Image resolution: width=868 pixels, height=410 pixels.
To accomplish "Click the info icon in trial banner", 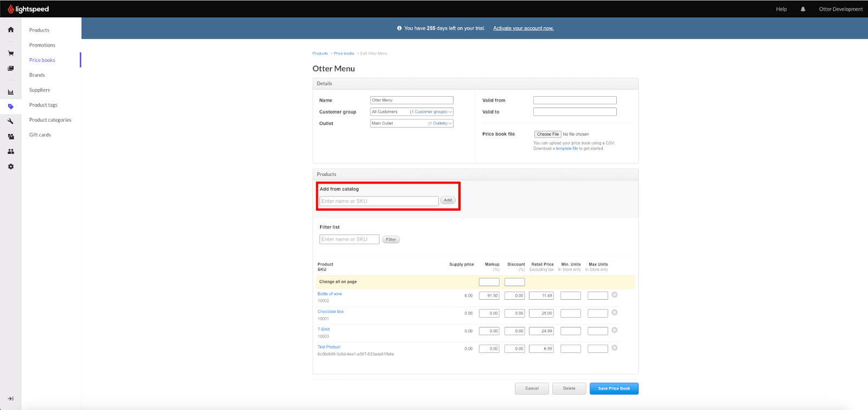I will click(x=399, y=28).
